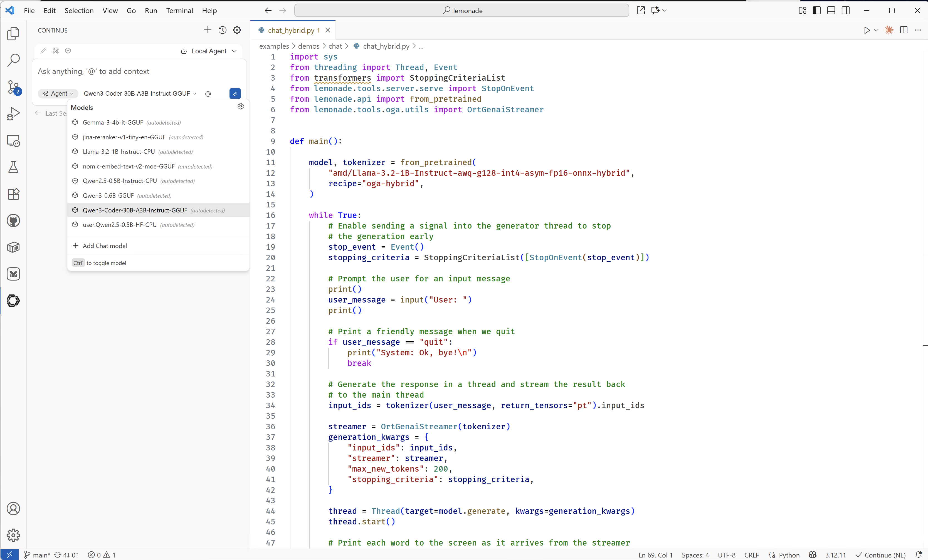
Task: Click Add Chat model
Action: [x=104, y=246]
